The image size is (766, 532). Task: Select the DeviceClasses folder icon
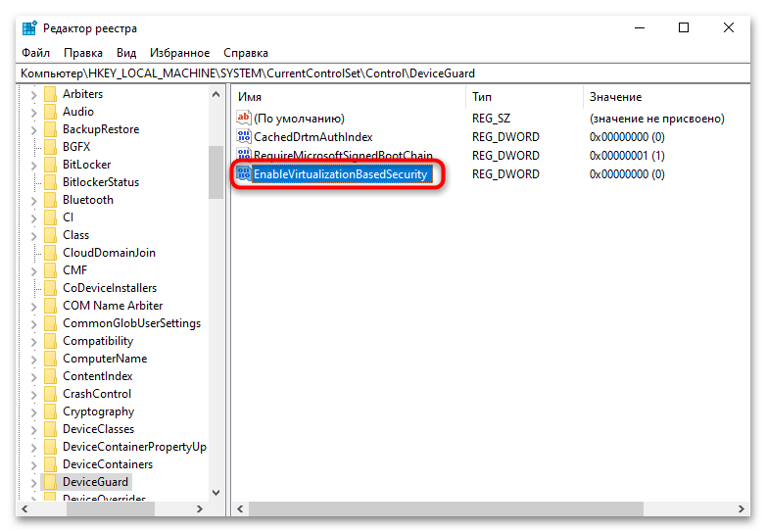point(50,429)
